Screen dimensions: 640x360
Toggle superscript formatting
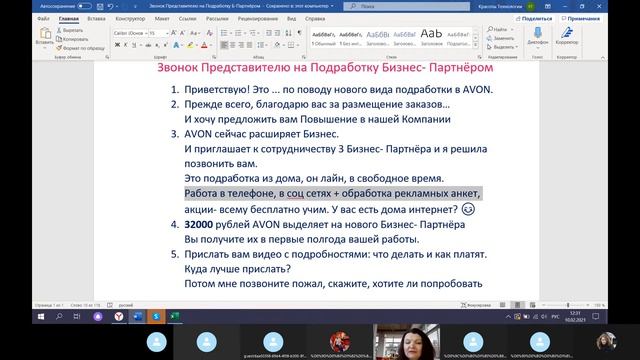point(165,45)
